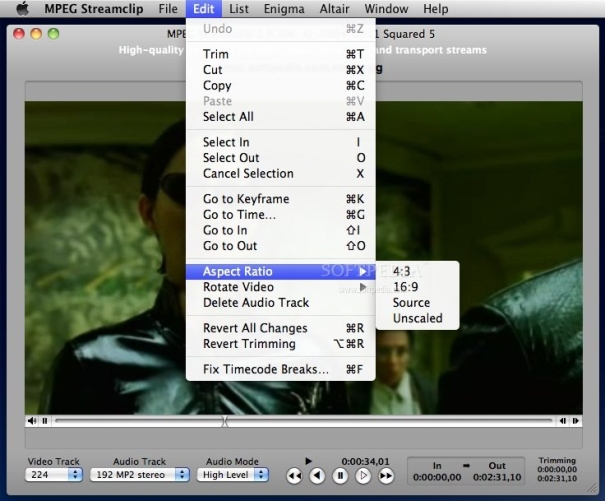This screenshot has height=501, width=605.
Task: Click the fast forward button
Action: (386, 476)
